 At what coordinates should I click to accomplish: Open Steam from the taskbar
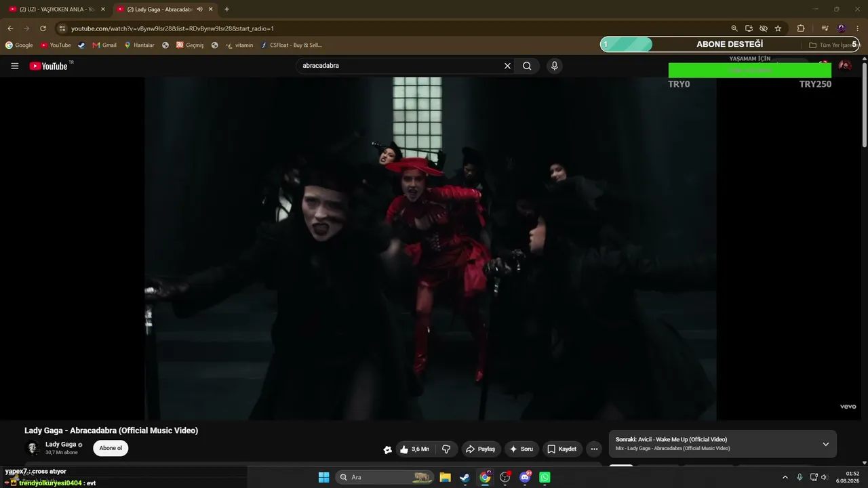(465, 477)
